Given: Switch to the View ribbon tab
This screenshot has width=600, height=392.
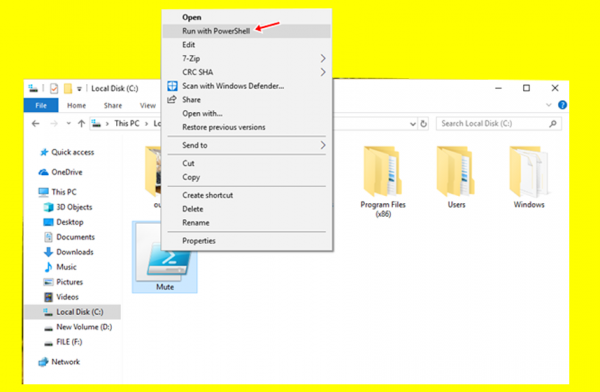Looking at the screenshot, I should (148, 106).
